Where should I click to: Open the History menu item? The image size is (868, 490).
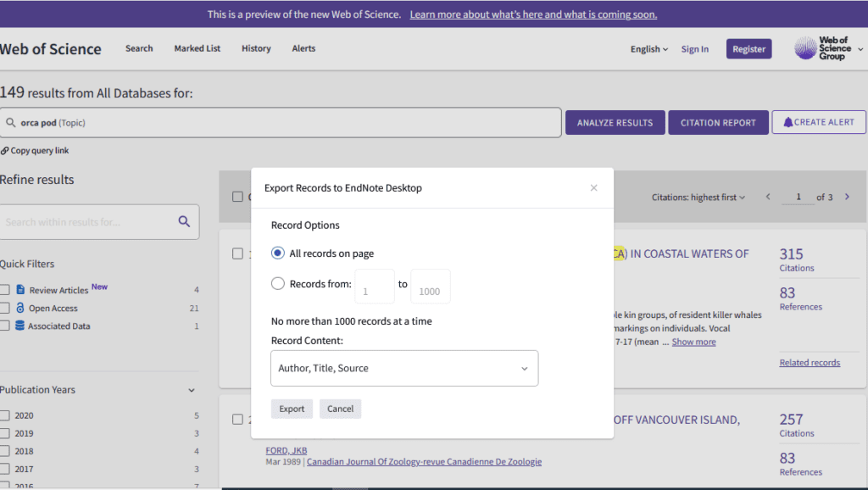pos(256,48)
